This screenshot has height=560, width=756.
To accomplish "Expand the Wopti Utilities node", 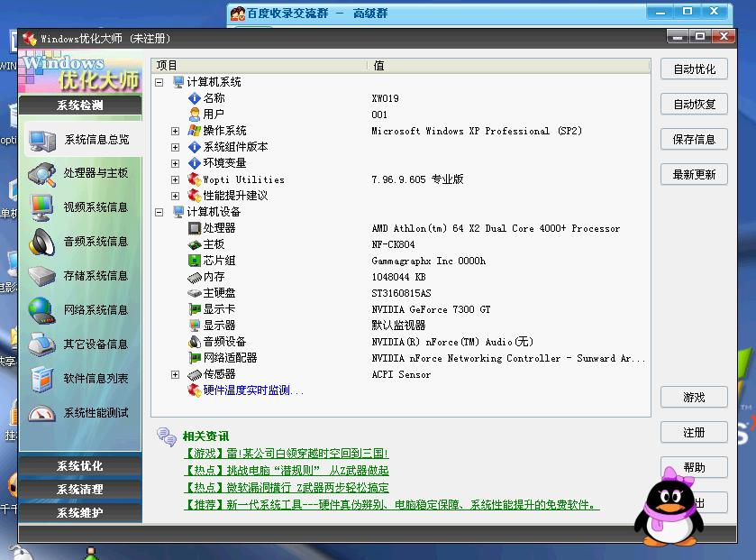I will [x=176, y=180].
